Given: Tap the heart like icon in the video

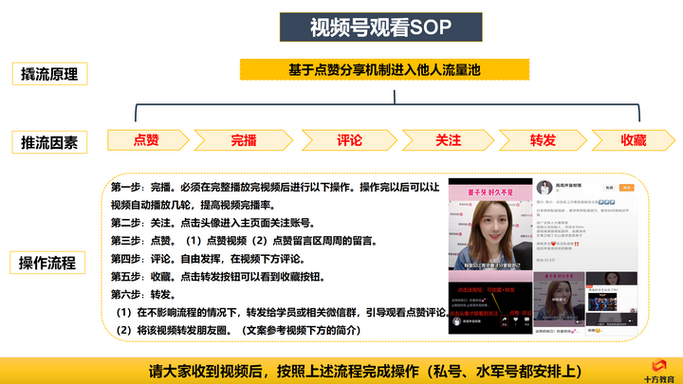Looking at the screenshot, I should coord(515,320).
